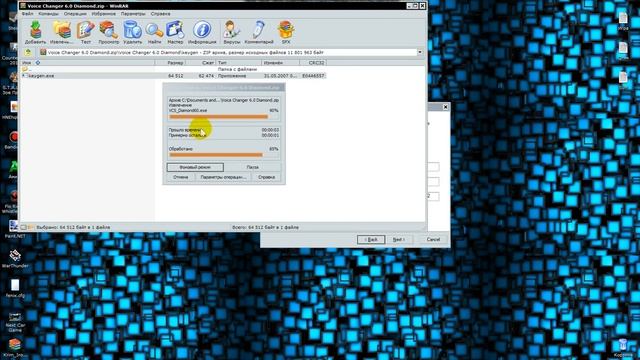The height and width of the screenshot is (360, 640).
Task: Click the Back button in installer window
Action: pyautogui.click(x=371, y=240)
